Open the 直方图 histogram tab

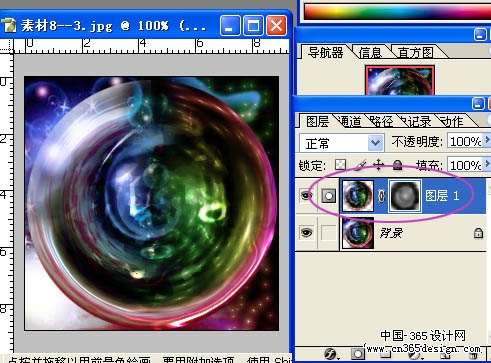pos(416,53)
